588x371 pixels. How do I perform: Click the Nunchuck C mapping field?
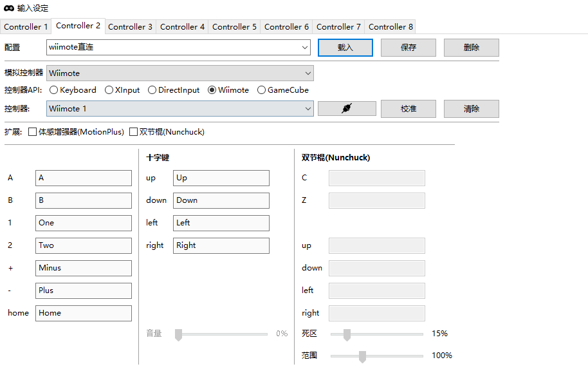(x=377, y=178)
